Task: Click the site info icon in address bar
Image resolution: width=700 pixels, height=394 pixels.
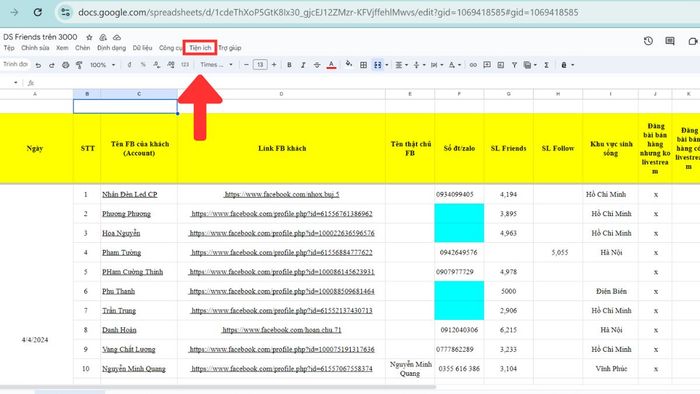Action: 65,12
